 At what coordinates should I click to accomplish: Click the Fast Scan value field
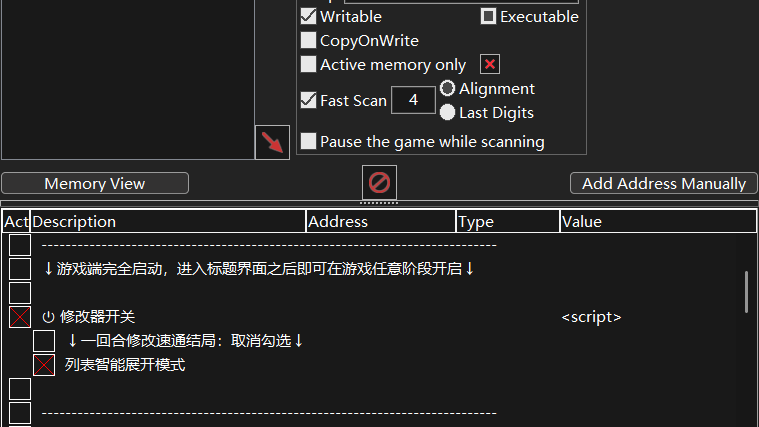click(x=413, y=100)
